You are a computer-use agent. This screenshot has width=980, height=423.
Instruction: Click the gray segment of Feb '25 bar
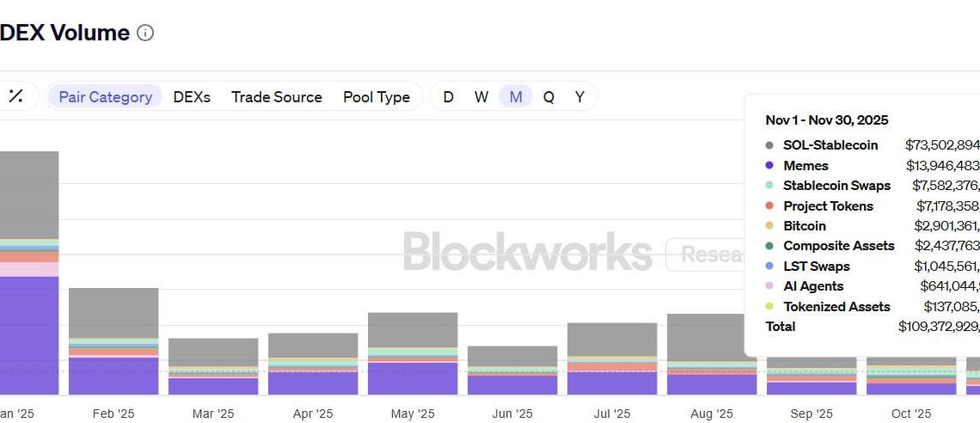pyautogui.click(x=113, y=312)
